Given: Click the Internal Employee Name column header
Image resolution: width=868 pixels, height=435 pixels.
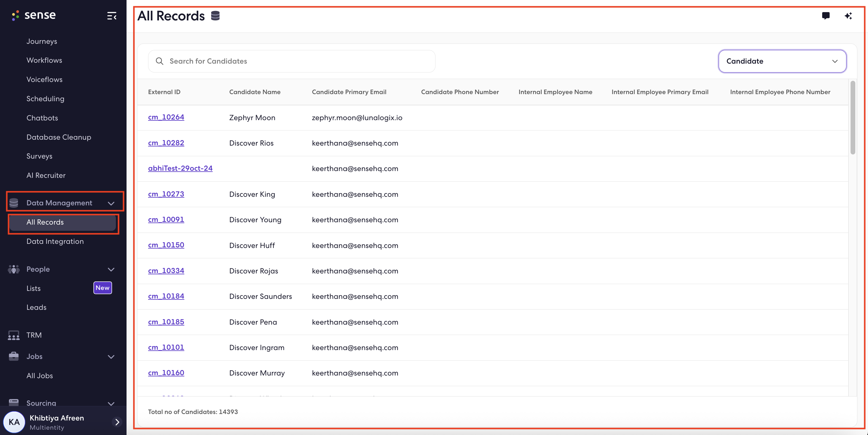Looking at the screenshot, I should click(555, 92).
